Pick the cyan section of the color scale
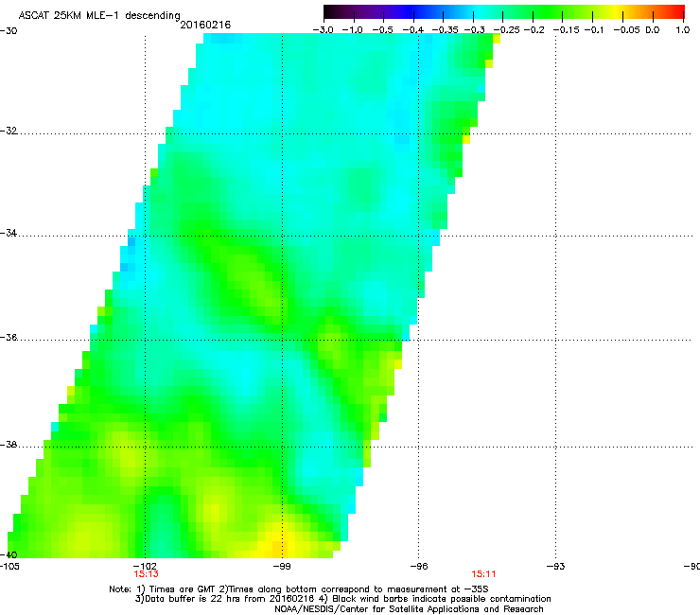Screen dimensions: 700x615 [476, 11]
